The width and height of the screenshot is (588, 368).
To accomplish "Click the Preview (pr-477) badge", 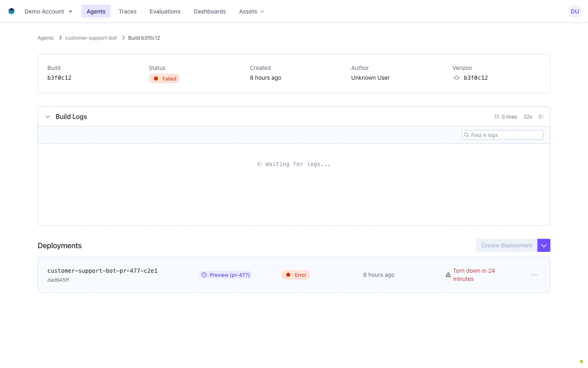I will (225, 275).
